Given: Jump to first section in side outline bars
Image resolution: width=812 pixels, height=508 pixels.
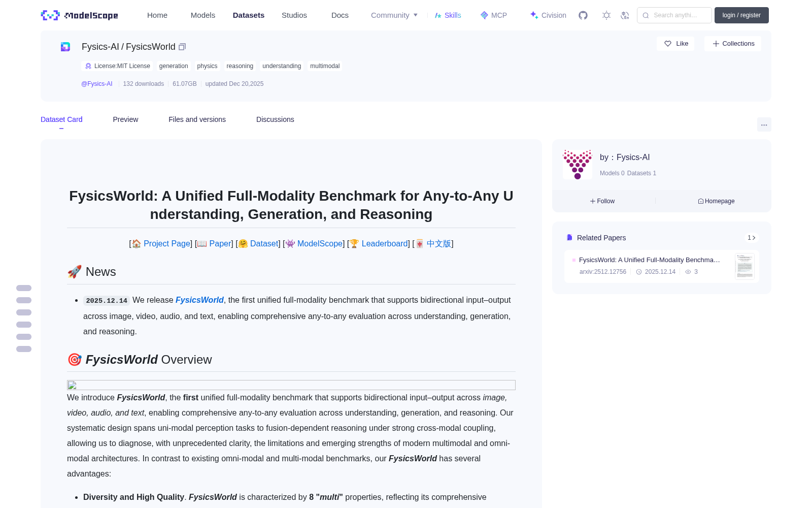Looking at the screenshot, I should (24, 288).
